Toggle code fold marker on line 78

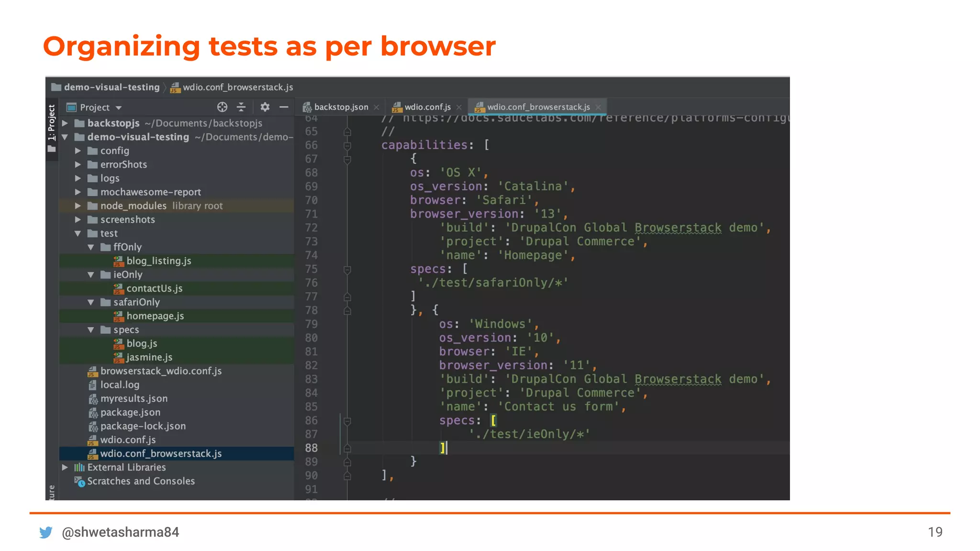[x=347, y=311]
